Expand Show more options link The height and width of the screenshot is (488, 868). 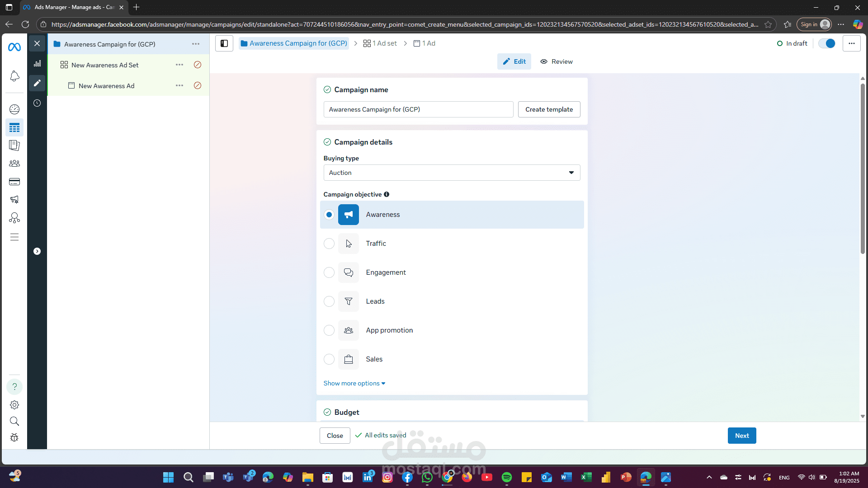[354, 383]
